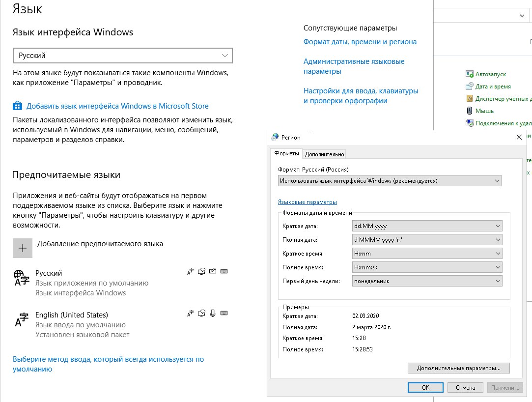This screenshot has width=532, height=402.
Task: Open Дата и время in Control Panel
Action: [493, 86]
